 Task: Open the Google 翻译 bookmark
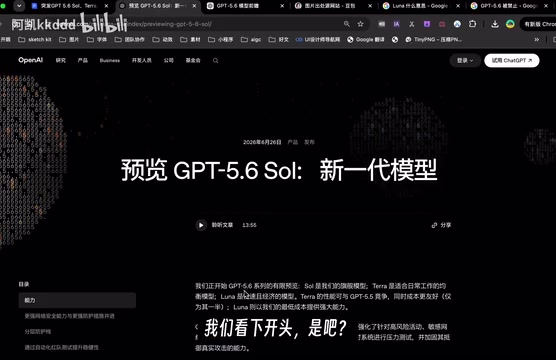[366, 39]
